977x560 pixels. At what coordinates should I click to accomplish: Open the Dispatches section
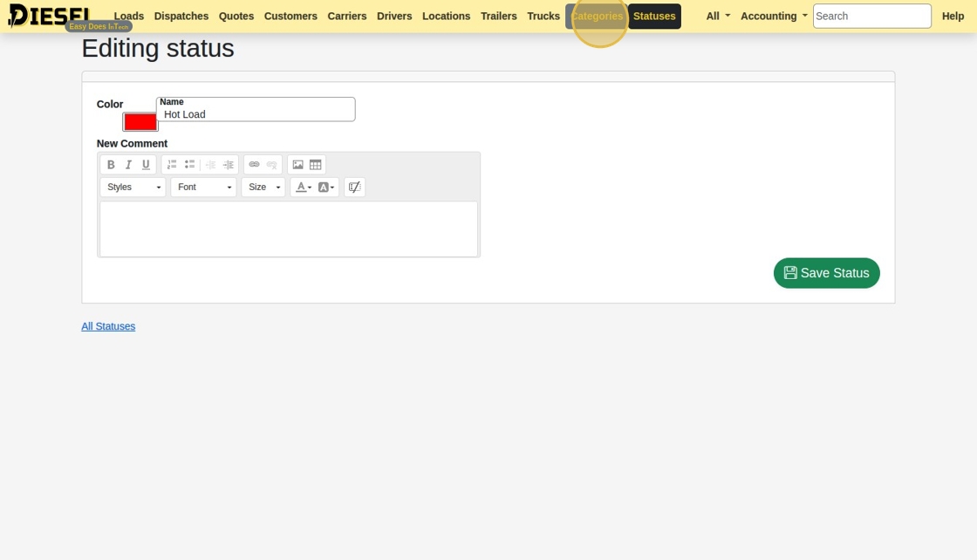pos(181,17)
